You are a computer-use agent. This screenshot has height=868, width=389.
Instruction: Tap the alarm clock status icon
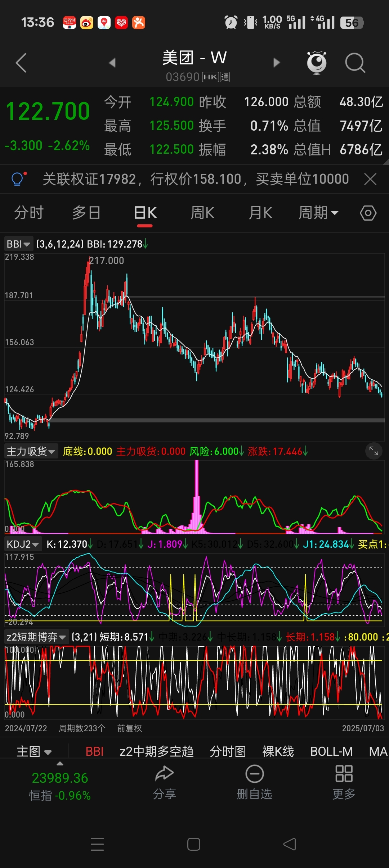(231, 22)
